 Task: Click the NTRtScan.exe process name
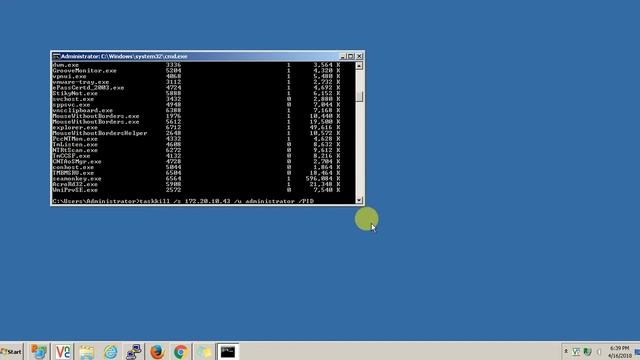[75, 150]
